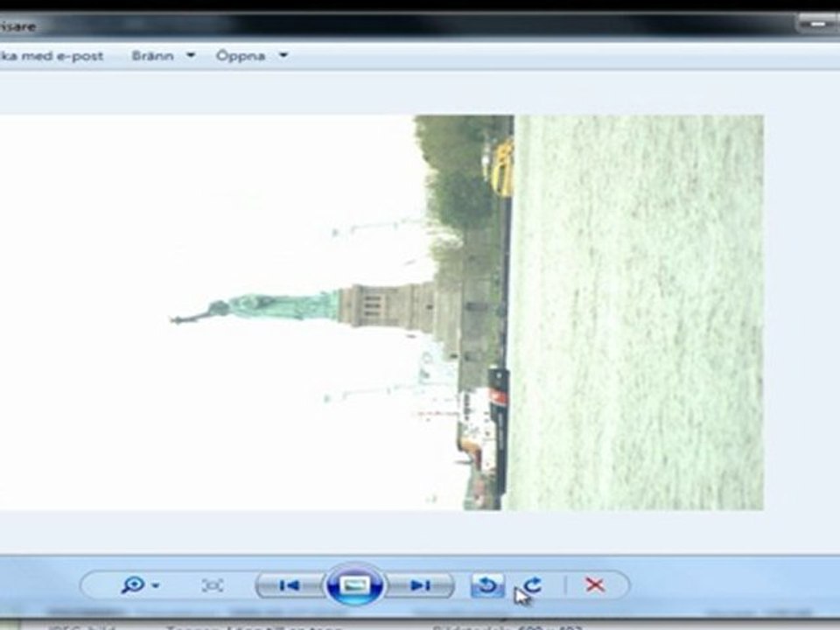
Task: Delete the picture with the red X
Action: pos(595,584)
